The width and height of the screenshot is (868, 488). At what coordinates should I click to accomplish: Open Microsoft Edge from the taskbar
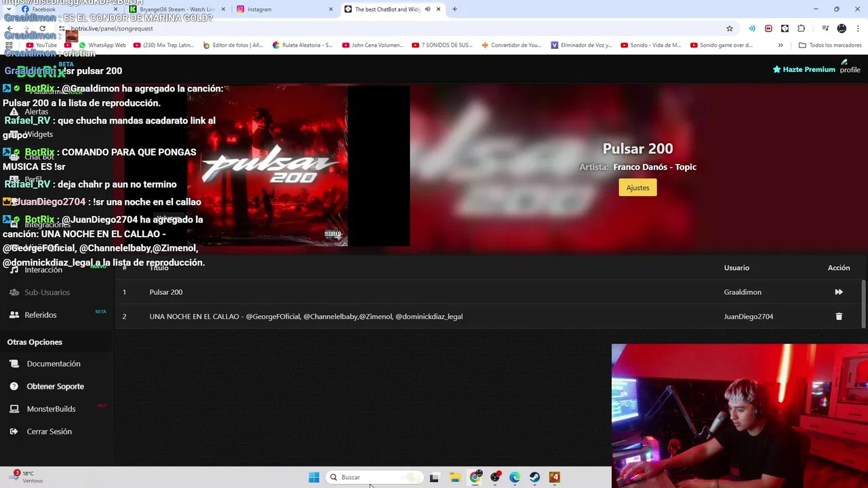(515, 477)
